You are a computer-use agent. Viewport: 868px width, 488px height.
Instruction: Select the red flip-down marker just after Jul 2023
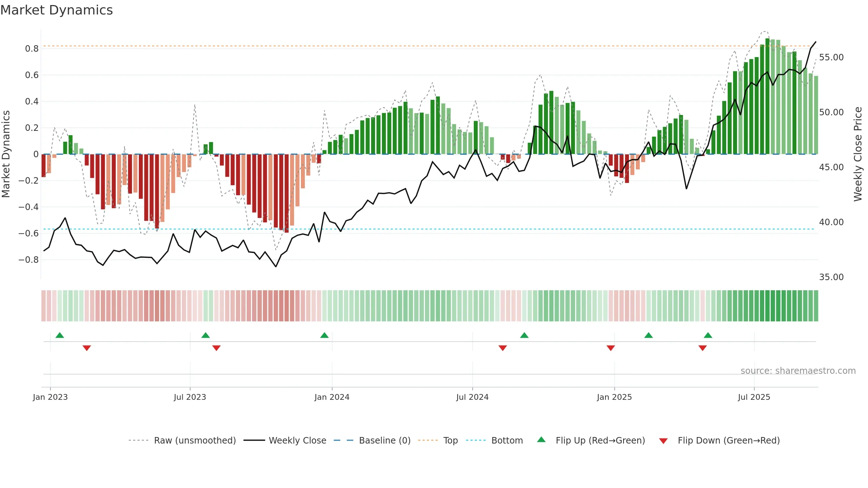coord(216,348)
